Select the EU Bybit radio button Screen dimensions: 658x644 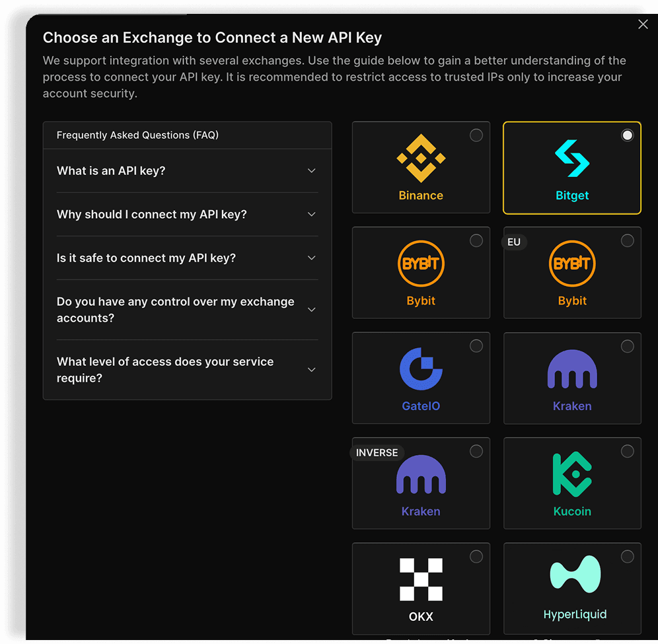click(x=627, y=240)
